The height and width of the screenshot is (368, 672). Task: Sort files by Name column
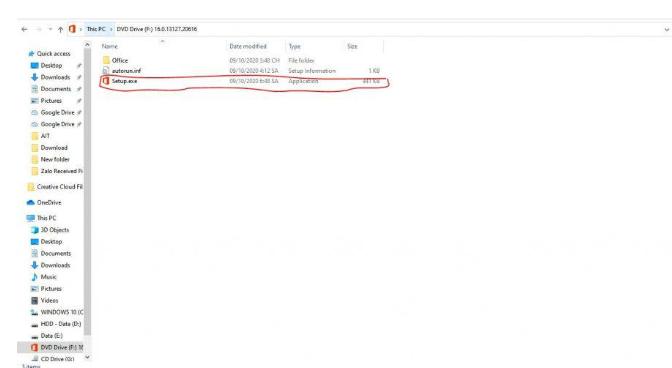coord(110,46)
